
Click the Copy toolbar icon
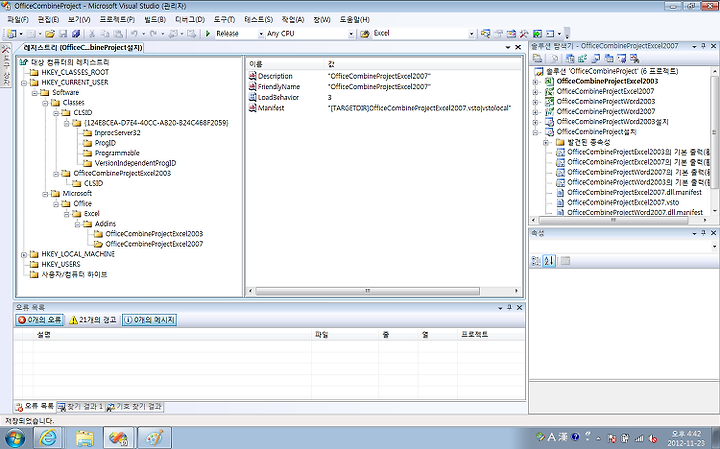click(x=105, y=34)
